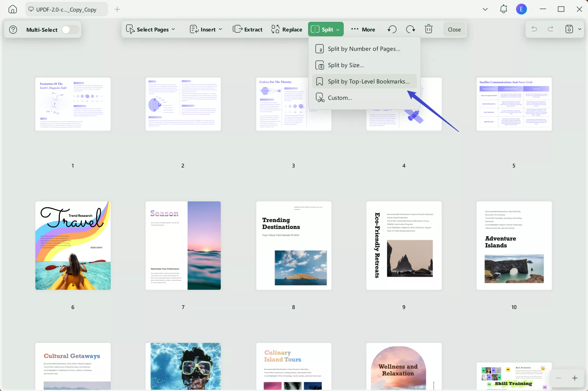The height and width of the screenshot is (391, 588).
Task: Click the zoom in plus icon
Action: pyautogui.click(x=575, y=378)
